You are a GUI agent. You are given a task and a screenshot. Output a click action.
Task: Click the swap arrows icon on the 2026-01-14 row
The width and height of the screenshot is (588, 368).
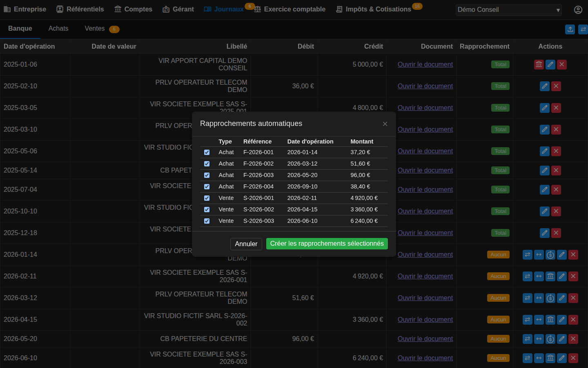(x=528, y=254)
